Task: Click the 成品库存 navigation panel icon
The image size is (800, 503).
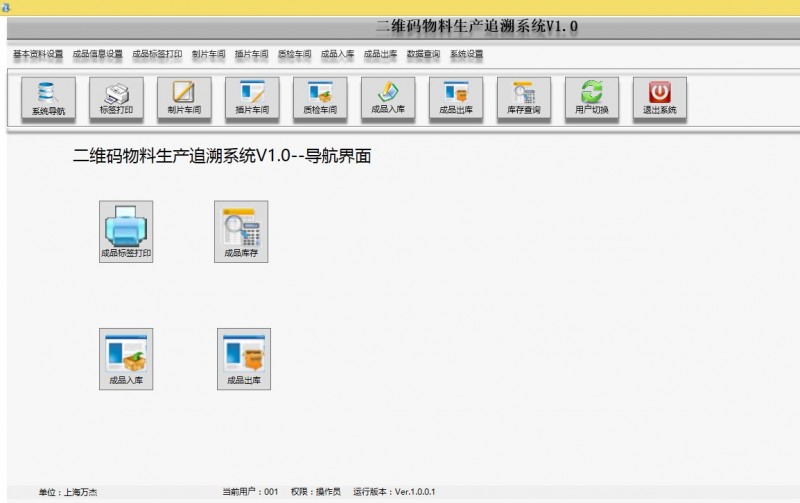Action: click(x=241, y=231)
